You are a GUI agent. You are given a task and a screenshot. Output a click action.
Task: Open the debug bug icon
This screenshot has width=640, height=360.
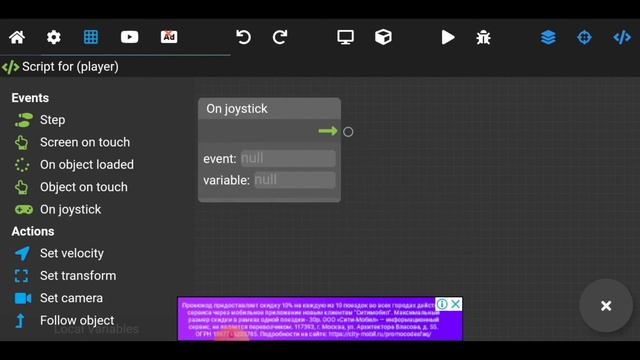coord(483,38)
